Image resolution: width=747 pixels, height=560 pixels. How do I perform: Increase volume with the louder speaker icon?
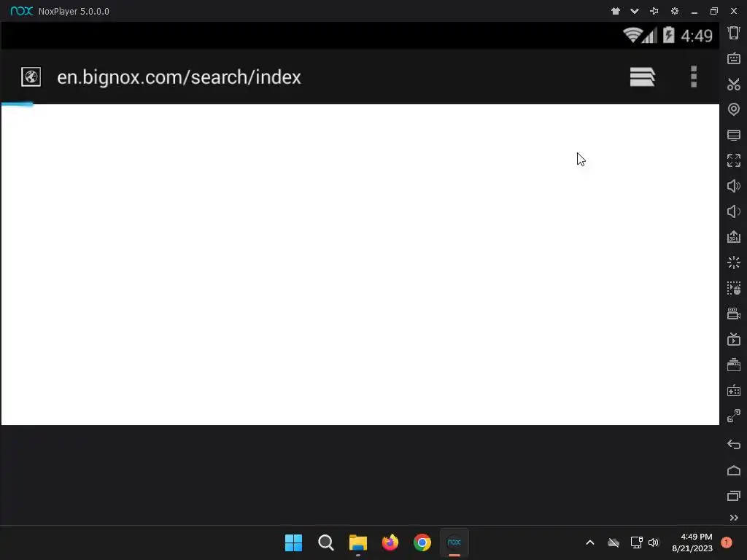(734, 186)
